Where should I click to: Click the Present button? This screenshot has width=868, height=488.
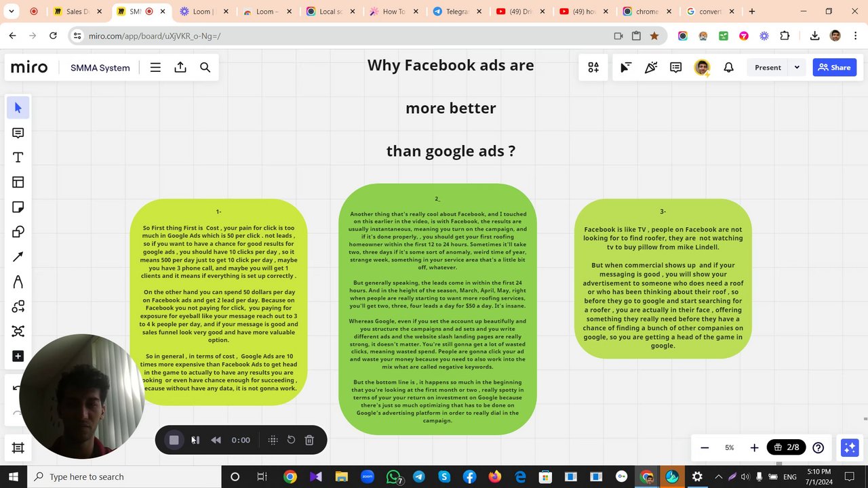(768, 67)
